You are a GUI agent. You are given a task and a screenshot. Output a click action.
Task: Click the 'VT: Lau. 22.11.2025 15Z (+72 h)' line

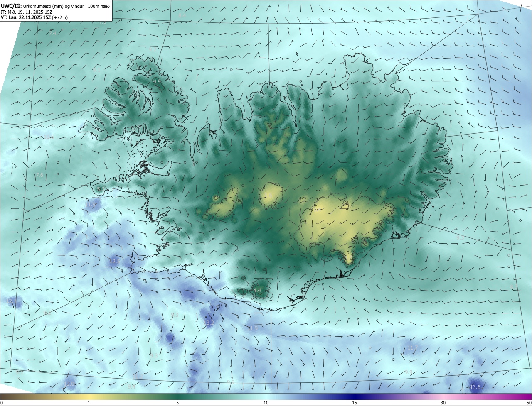pyautogui.click(x=34, y=17)
